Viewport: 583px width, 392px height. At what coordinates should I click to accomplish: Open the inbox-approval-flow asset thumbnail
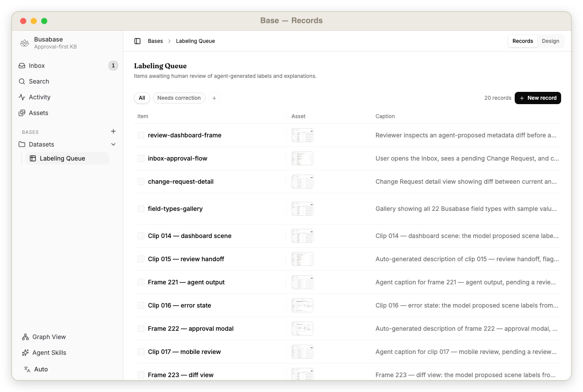coord(302,158)
